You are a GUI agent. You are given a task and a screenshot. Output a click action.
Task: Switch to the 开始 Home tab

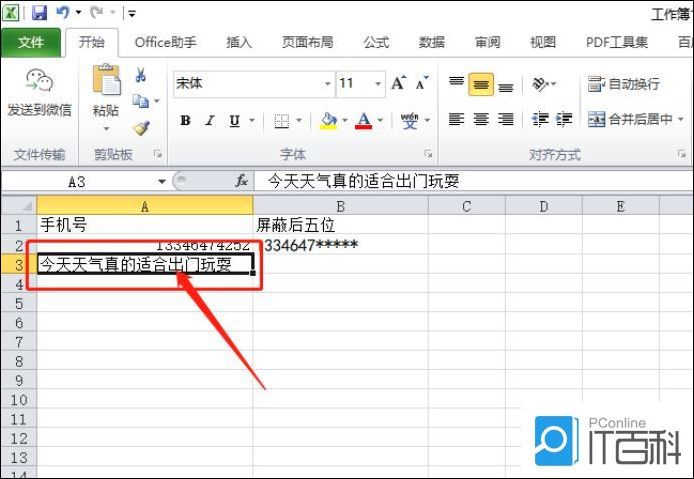click(92, 42)
